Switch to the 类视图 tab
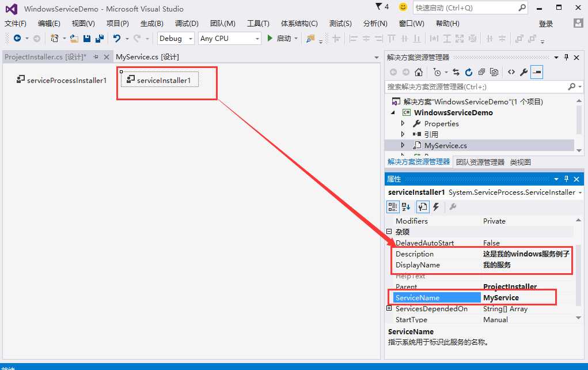This screenshot has height=370, width=588. [x=521, y=162]
